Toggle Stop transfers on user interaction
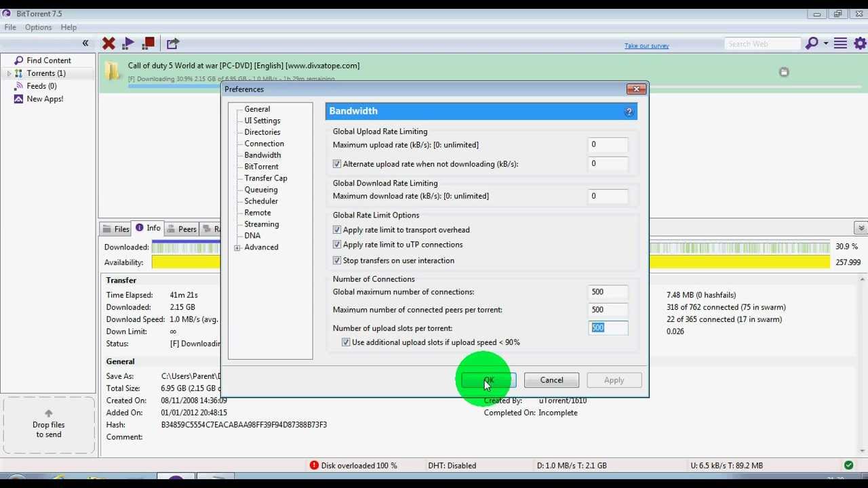This screenshot has width=868, height=488. pos(337,260)
